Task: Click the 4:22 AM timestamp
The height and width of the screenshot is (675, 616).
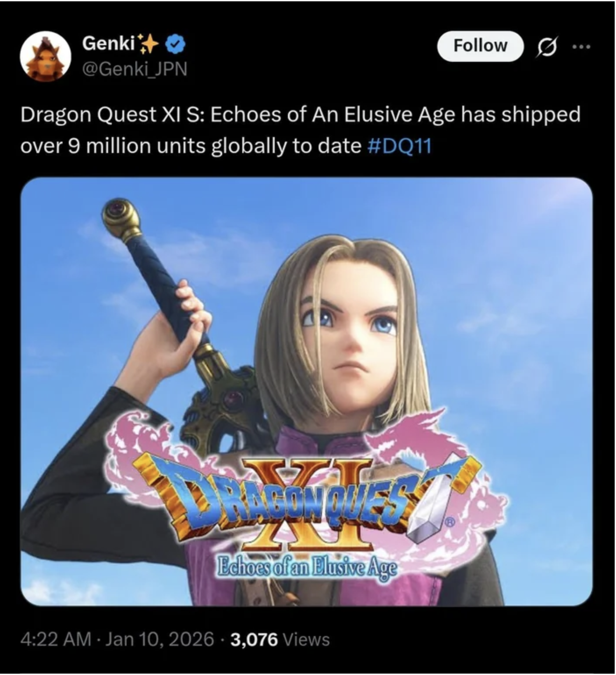Action: pyautogui.click(x=56, y=639)
